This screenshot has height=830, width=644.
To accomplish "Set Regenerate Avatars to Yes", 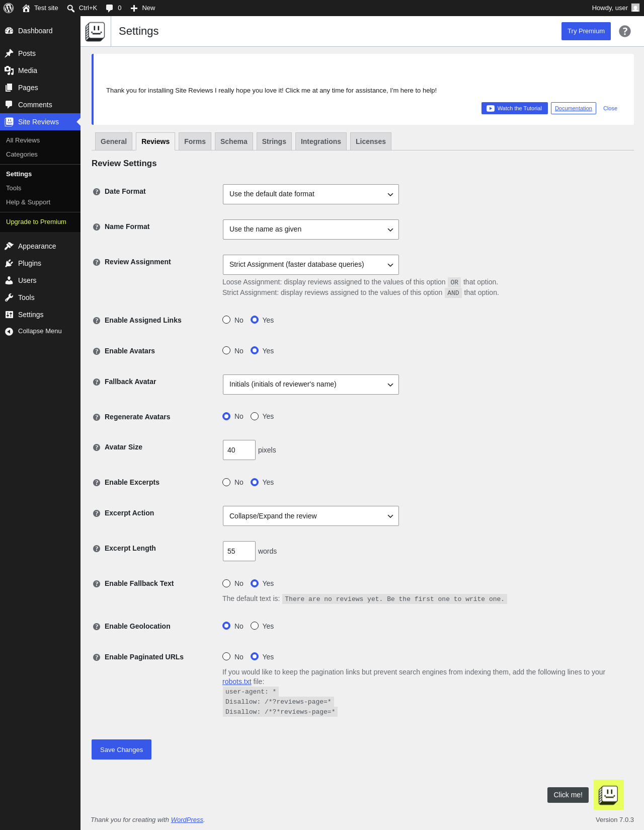I will [255, 416].
